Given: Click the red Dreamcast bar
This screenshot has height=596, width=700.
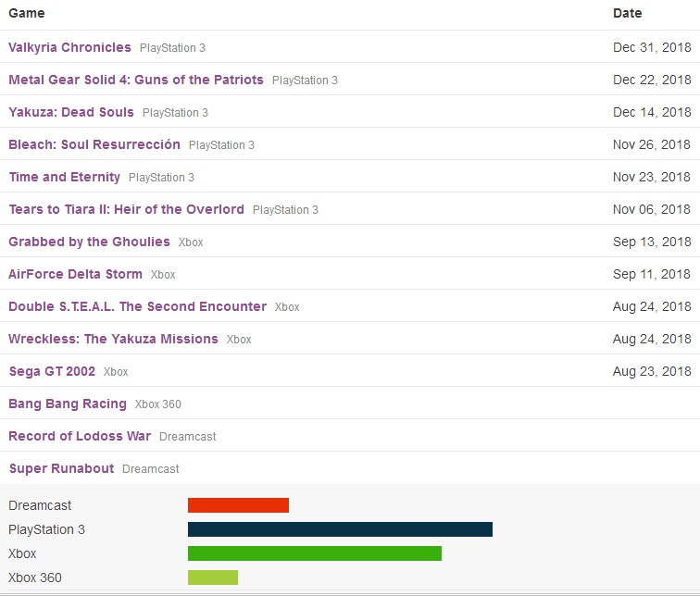Looking at the screenshot, I should coord(238,505).
